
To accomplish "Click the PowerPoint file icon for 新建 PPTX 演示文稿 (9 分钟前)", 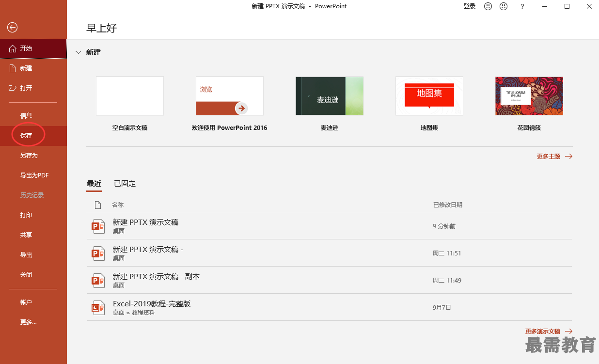I will click(98, 226).
